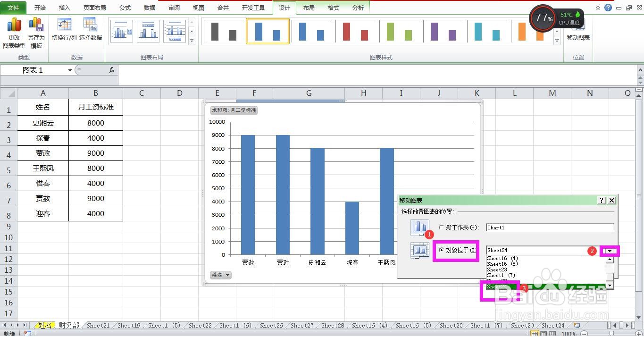Open the Object in sheet dropdown arrow
This screenshot has width=644, height=337.
point(610,251)
